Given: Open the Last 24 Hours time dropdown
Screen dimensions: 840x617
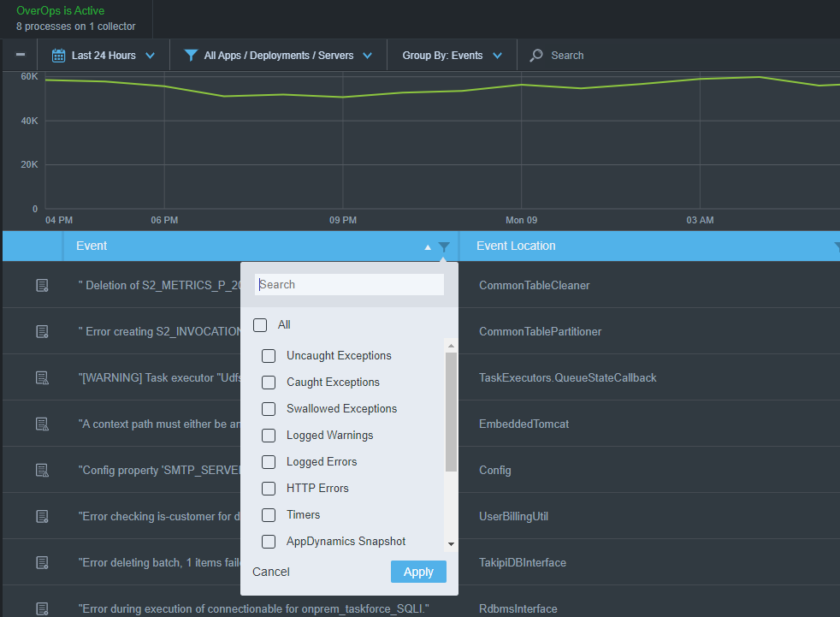Looking at the screenshot, I should click(x=104, y=56).
